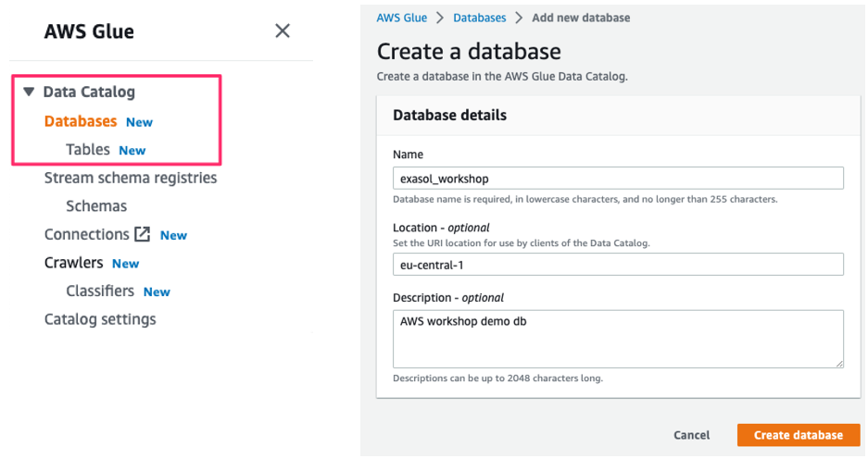Click the New badge next to Crawlers

[x=126, y=264]
